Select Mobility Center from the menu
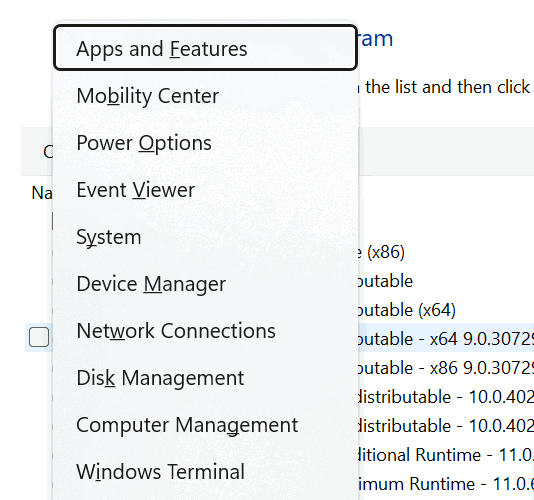 tap(205, 96)
